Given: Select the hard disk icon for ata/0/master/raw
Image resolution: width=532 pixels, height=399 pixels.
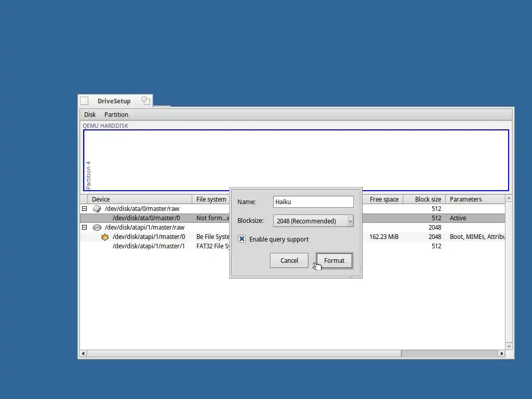Looking at the screenshot, I should click(x=97, y=209).
